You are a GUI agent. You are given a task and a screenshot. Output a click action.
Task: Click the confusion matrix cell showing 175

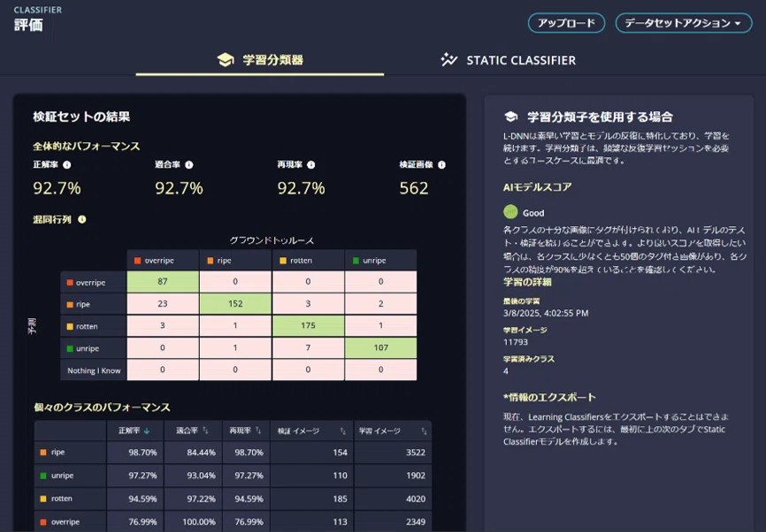pos(308,325)
